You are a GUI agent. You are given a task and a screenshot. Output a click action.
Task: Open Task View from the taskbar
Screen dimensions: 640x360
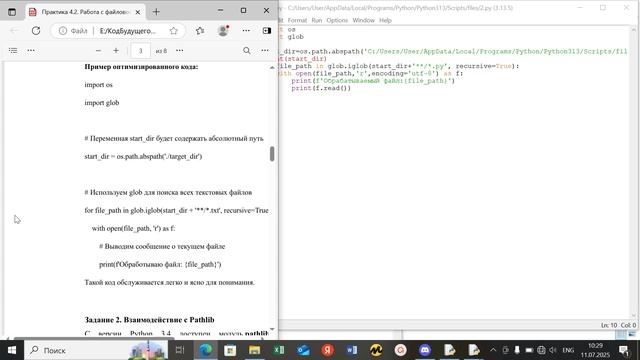[180, 350]
